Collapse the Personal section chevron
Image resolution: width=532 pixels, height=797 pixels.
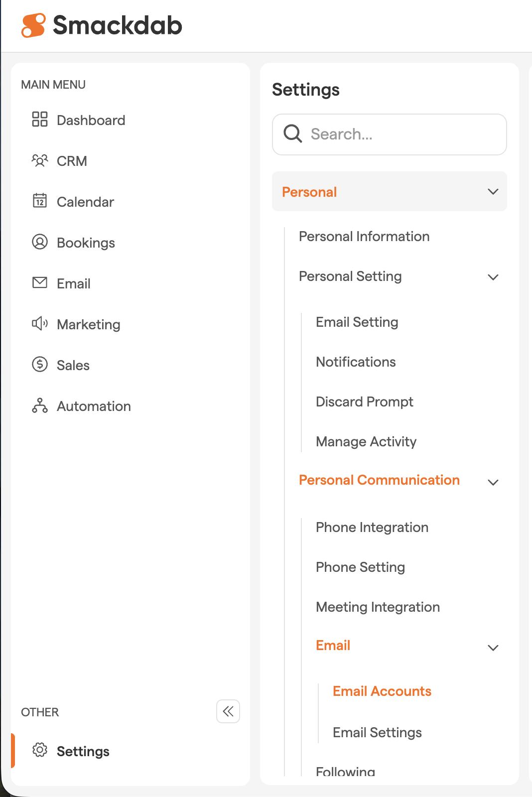(493, 192)
